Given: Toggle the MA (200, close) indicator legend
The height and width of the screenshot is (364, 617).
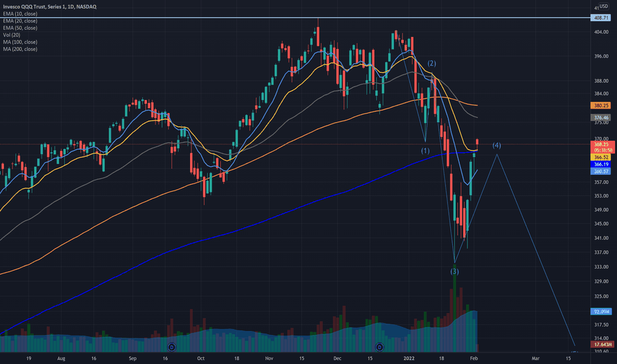Looking at the screenshot, I should point(20,49).
